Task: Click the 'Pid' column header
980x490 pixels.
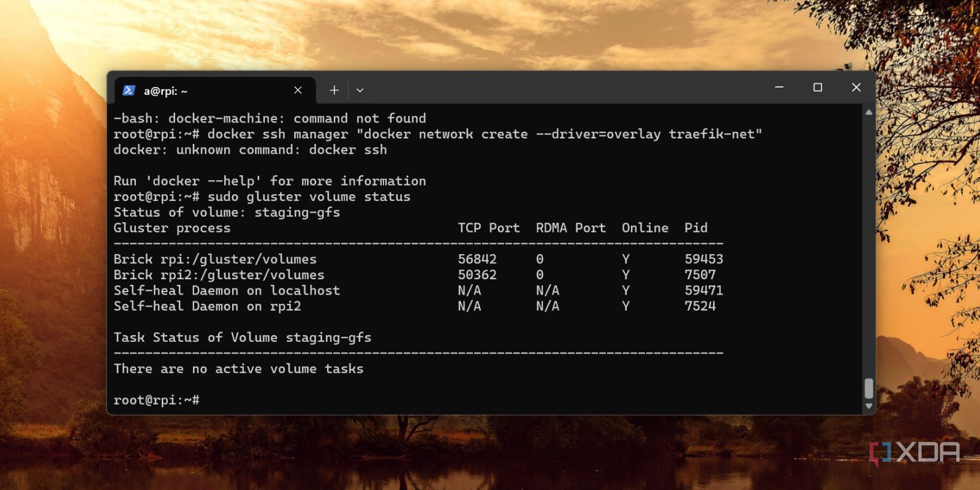Action: (696, 228)
